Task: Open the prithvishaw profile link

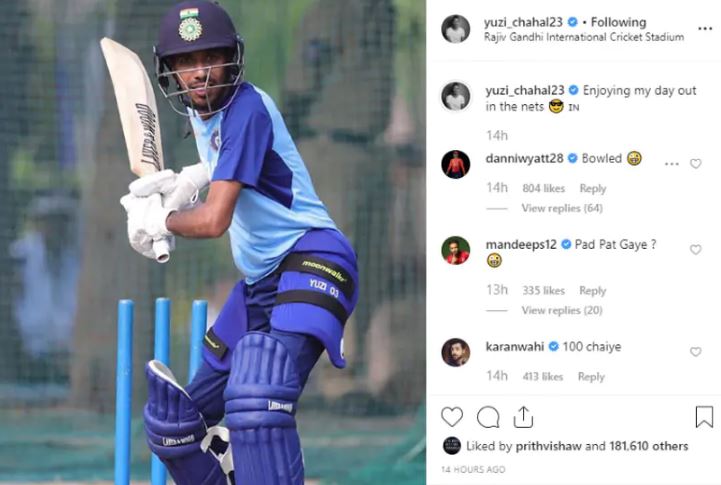Action: [549, 446]
